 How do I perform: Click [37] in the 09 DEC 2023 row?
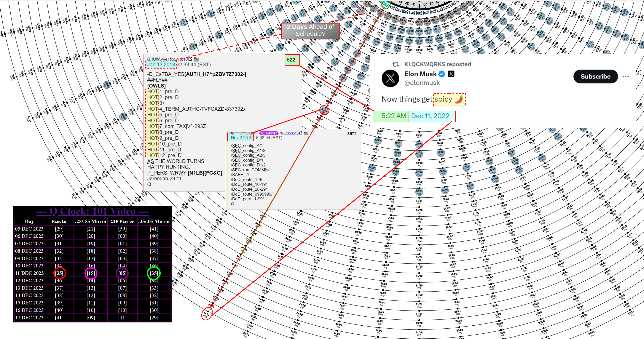coord(154,258)
